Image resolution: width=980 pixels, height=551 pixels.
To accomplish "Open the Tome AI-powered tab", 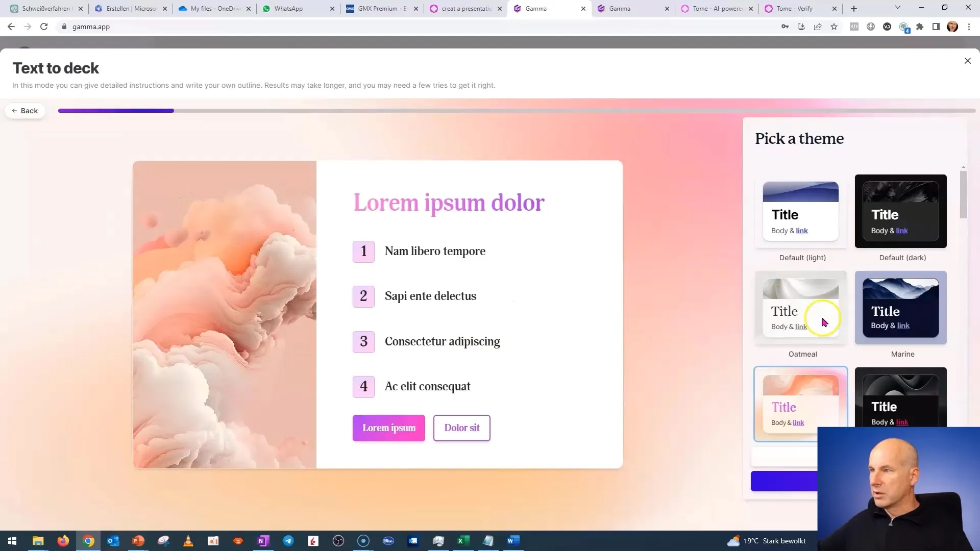I will click(716, 8).
